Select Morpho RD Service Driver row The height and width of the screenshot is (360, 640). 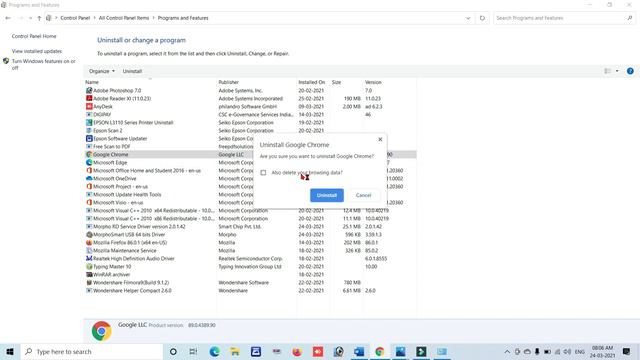click(251, 227)
